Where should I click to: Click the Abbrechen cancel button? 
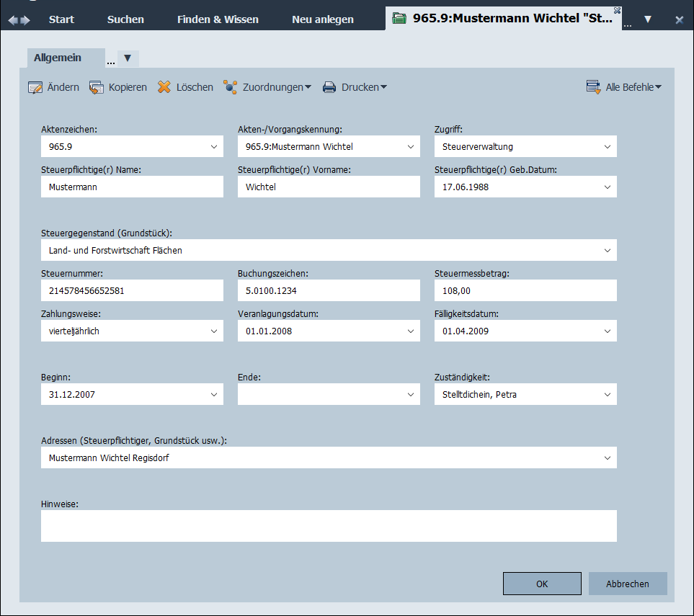tap(627, 584)
